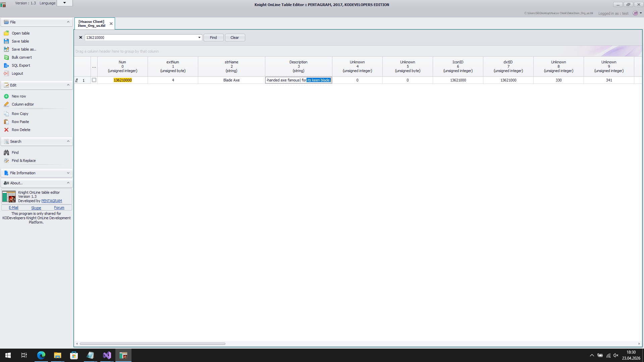Viewport: 644px width, 362px height.
Task: Open the Find binoculars icon
Action: [x=6, y=153]
